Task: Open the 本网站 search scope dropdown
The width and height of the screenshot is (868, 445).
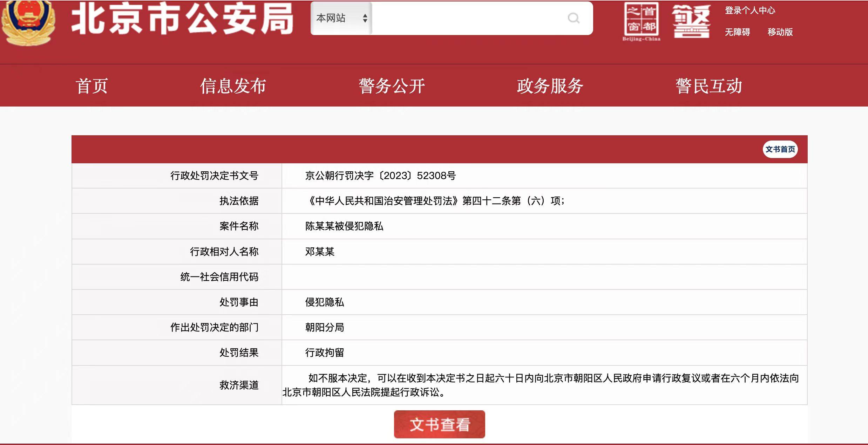Action: click(341, 18)
